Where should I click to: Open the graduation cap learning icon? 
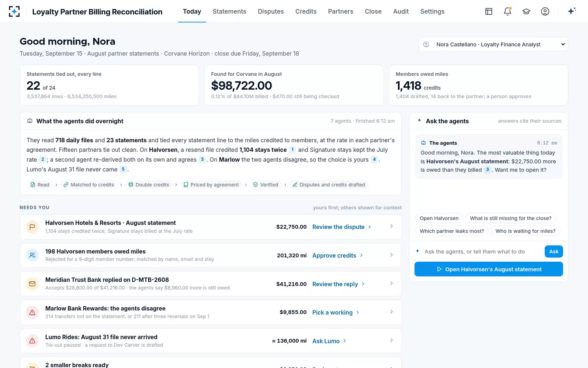(x=526, y=11)
